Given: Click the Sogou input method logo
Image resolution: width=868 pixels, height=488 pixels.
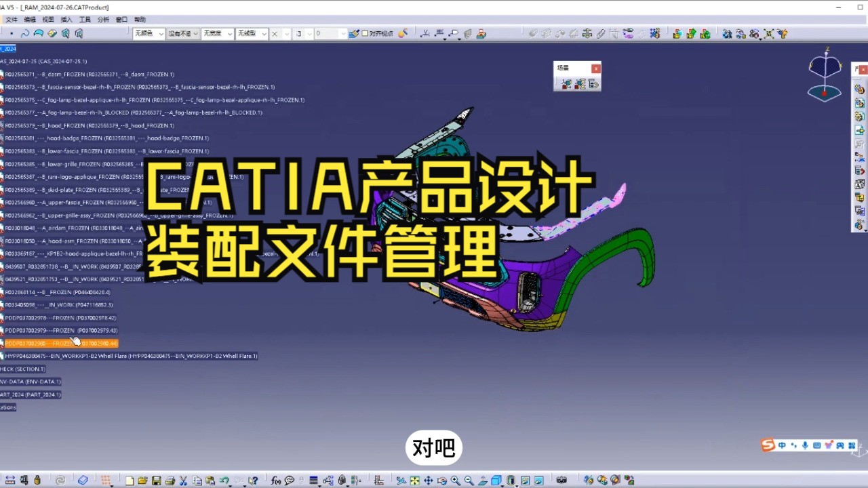Looking at the screenshot, I should coord(768,445).
